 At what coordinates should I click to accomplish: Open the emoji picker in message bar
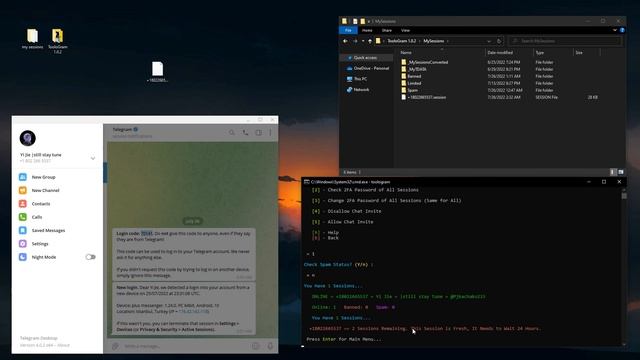pyautogui.click(x=256, y=346)
